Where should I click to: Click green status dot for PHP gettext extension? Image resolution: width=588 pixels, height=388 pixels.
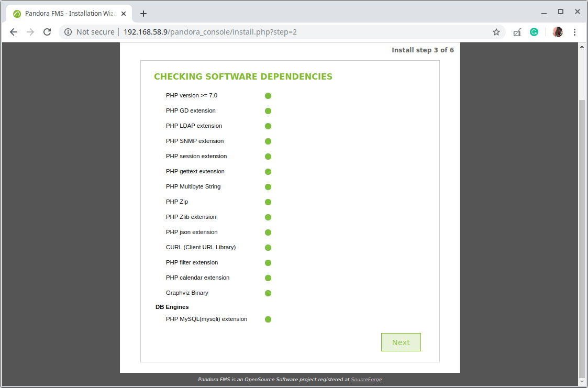pyautogui.click(x=268, y=172)
